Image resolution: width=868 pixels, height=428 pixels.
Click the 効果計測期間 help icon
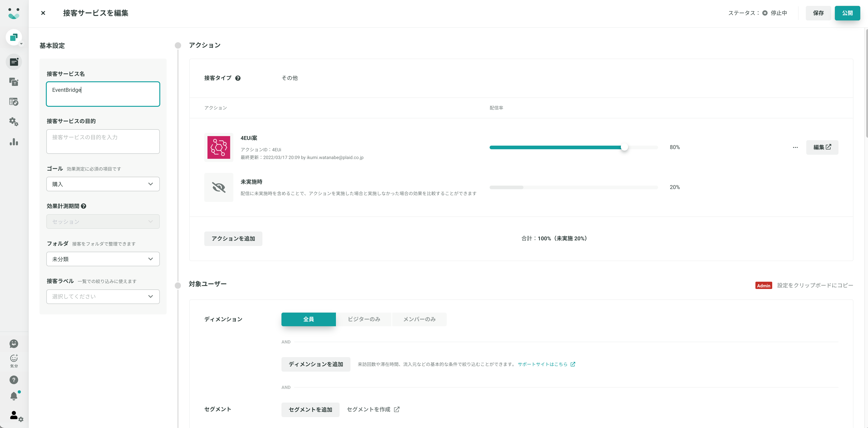point(84,206)
